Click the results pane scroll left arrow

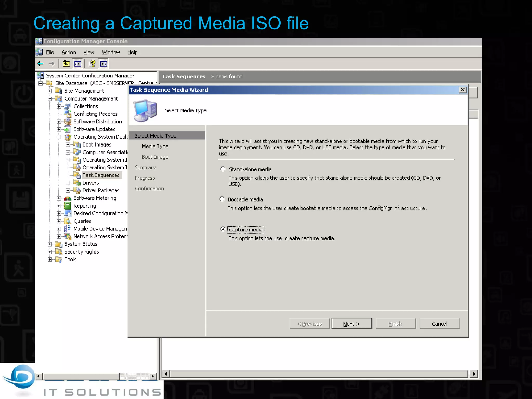tap(166, 374)
